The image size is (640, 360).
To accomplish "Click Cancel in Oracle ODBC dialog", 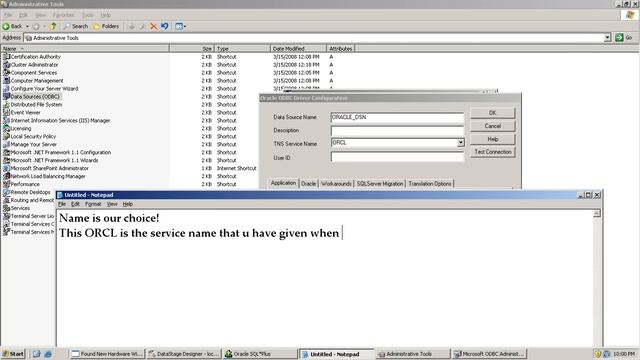I will 493,126.
